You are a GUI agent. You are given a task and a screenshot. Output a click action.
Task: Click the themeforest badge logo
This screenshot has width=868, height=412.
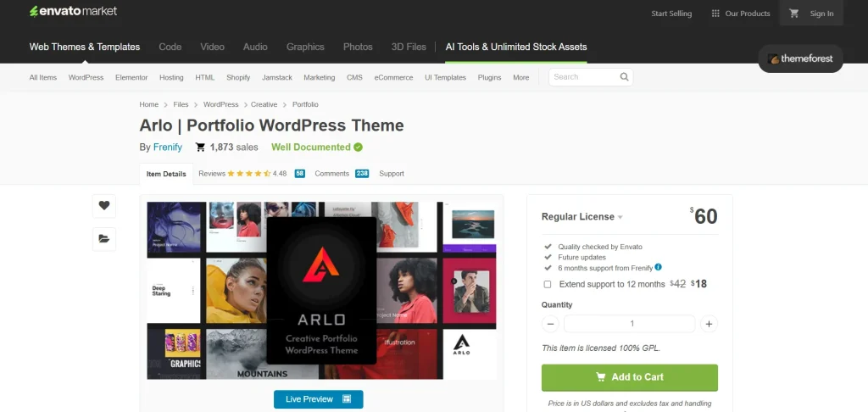pos(800,58)
